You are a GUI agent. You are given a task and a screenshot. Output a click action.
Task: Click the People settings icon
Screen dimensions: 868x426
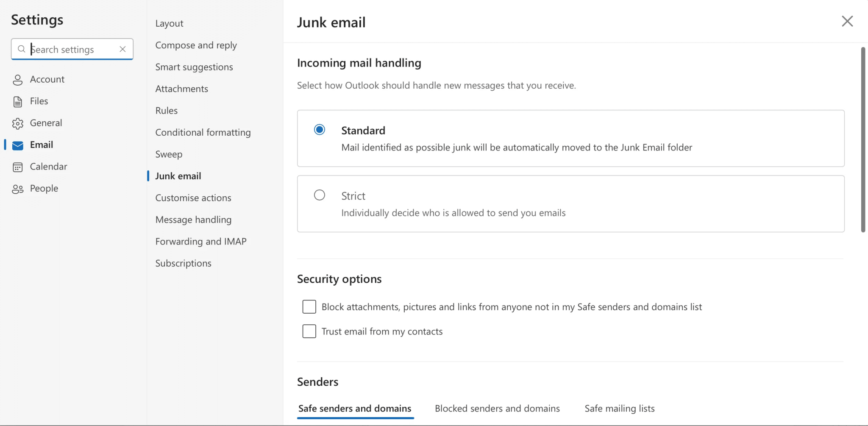coord(17,189)
